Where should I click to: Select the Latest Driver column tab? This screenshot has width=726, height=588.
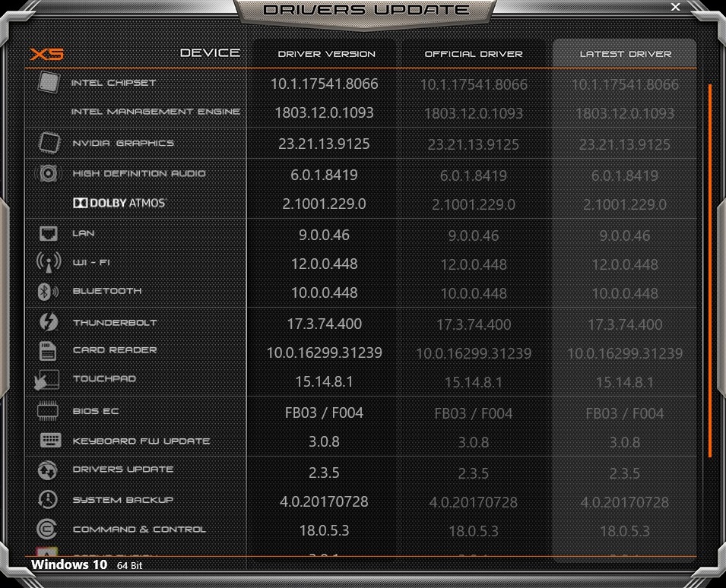point(625,54)
